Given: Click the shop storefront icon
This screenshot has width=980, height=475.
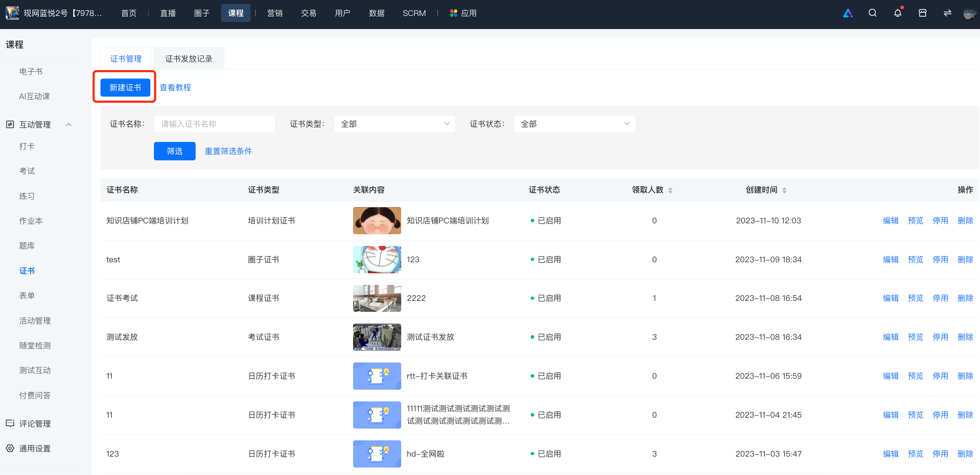Looking at the screenshot, I should coord(922,13).
